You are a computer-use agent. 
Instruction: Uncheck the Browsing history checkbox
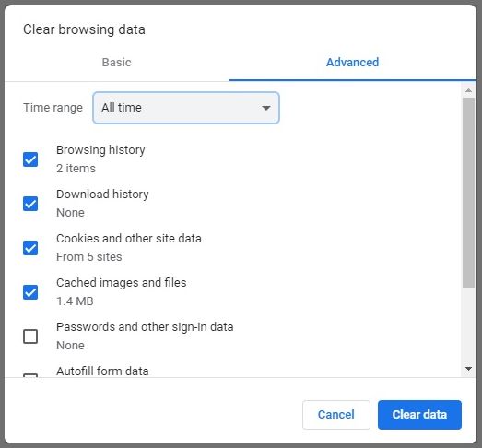(x=30, y=159)
